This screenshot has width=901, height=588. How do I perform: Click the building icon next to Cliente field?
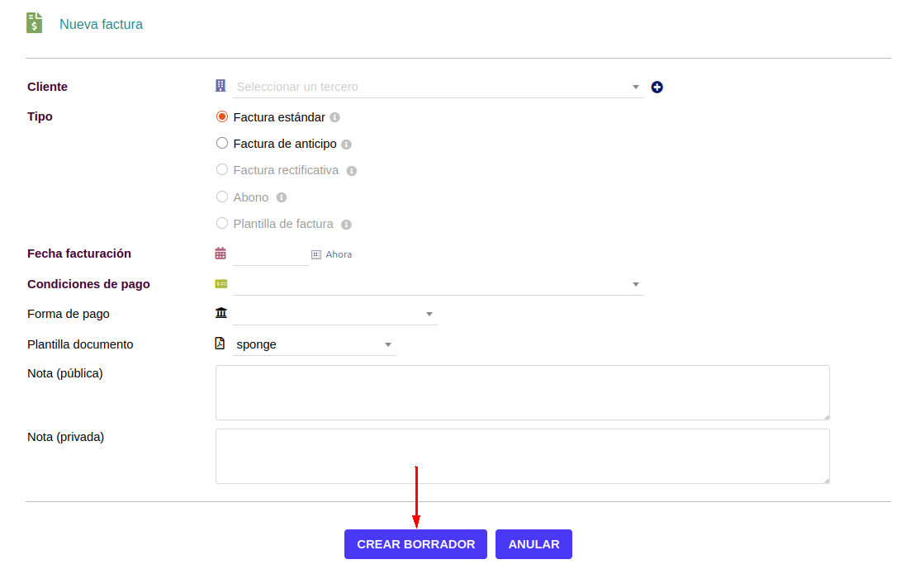[x=221, y=85]
